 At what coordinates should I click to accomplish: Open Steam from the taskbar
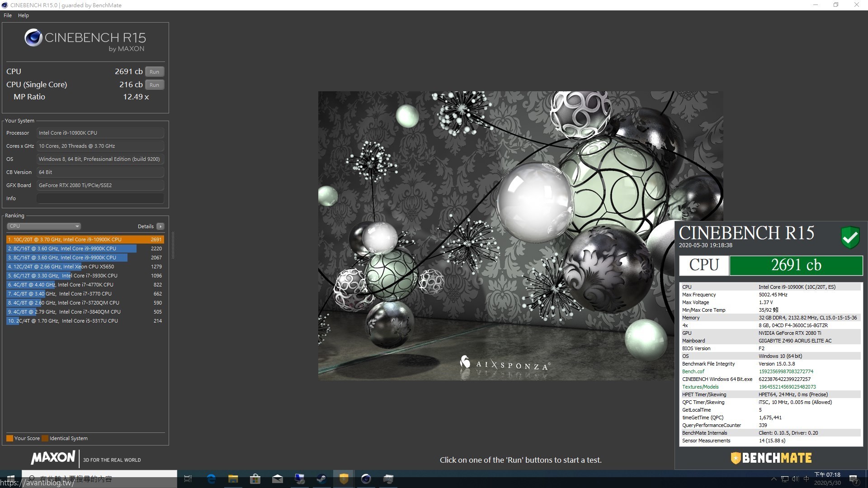(x=322, y=479)
